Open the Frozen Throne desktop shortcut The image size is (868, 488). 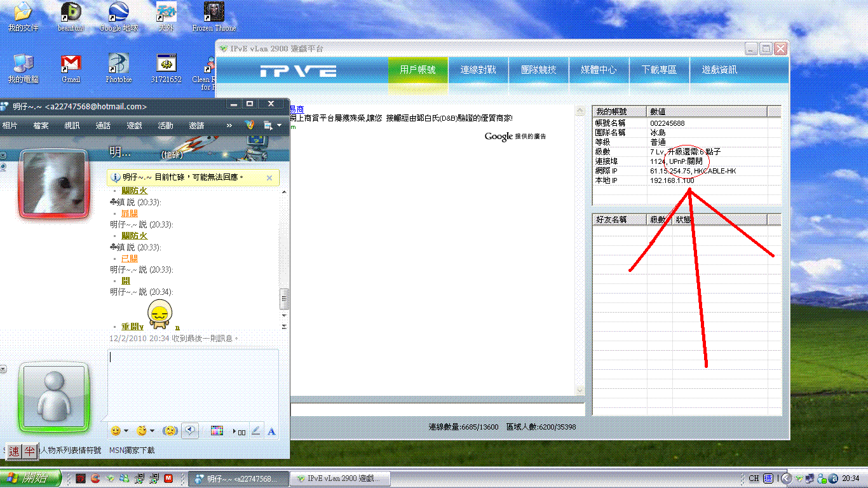pyautogui.click(x=214, y=12)
